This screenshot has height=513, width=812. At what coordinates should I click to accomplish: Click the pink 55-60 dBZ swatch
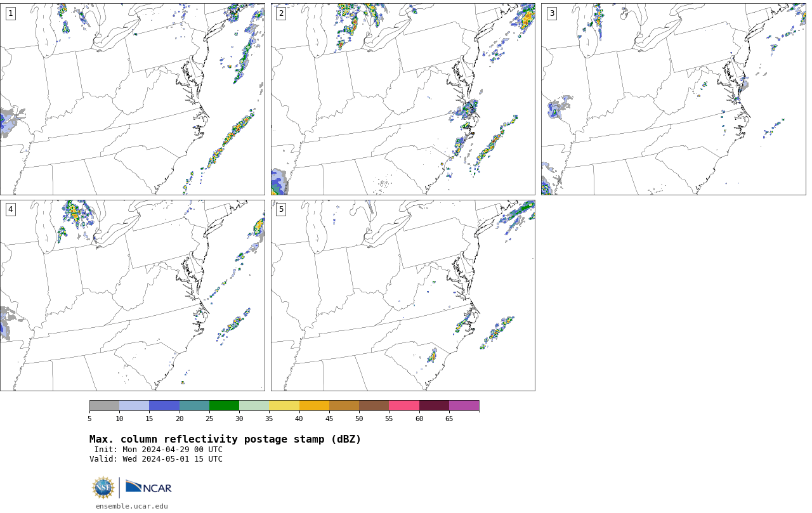pyautogui.click(x=404, y=406)
